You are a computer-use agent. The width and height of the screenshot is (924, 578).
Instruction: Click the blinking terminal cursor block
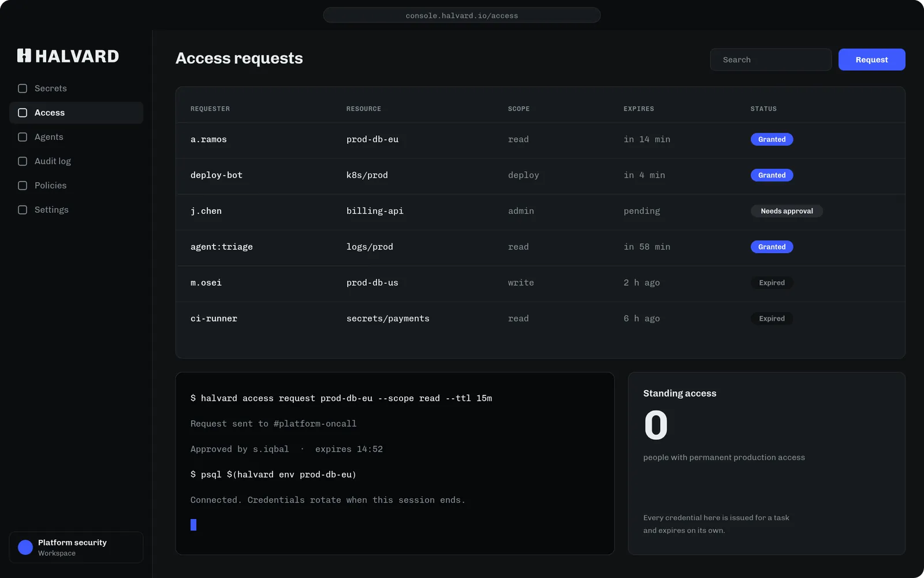(193, 525)
